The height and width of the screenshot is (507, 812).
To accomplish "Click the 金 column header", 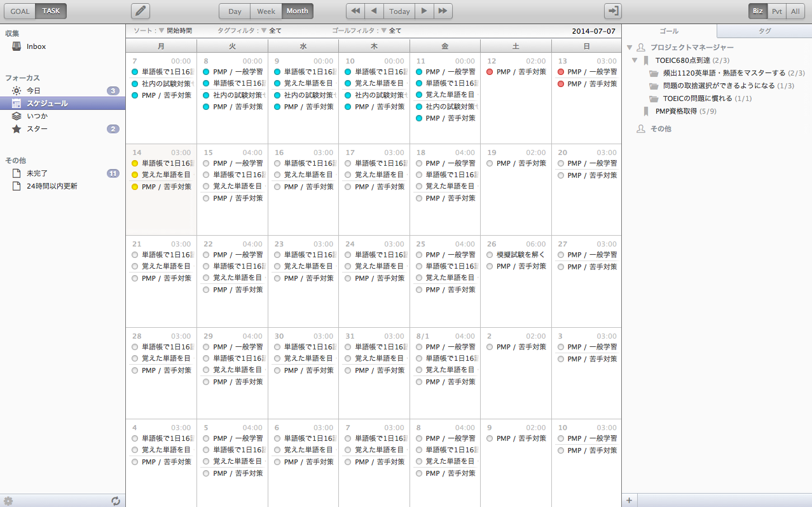I will 444,46.
